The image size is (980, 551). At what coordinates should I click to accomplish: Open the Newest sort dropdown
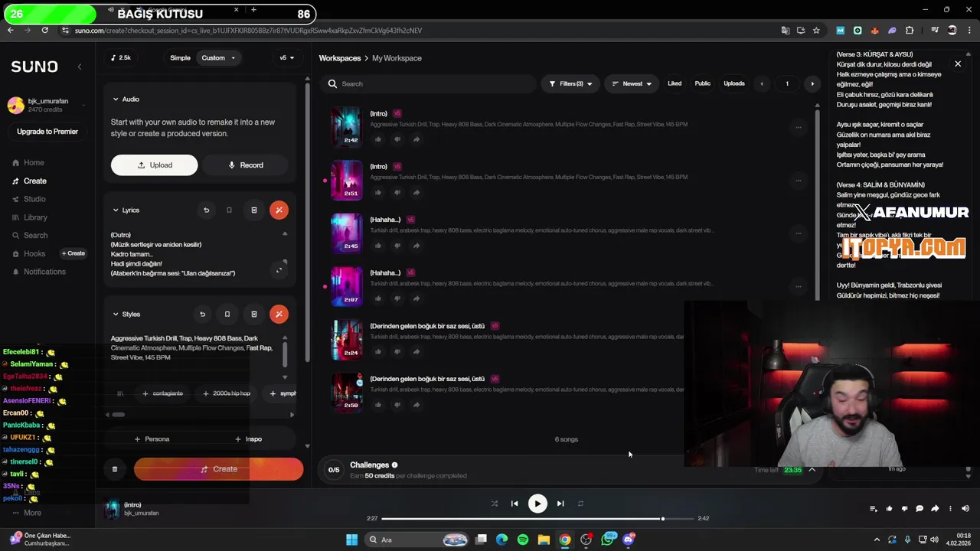click(x=632, y=83)
